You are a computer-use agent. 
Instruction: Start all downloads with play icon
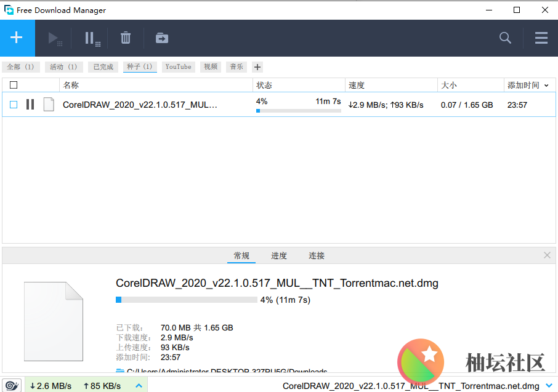click(55, 38)
